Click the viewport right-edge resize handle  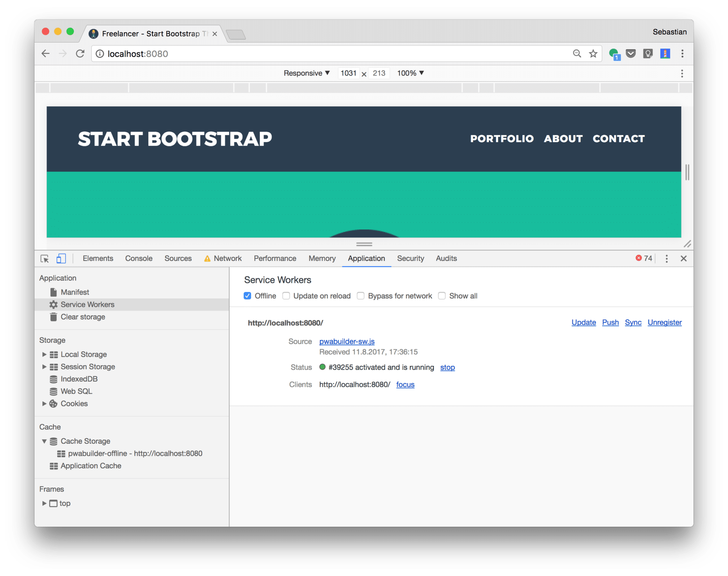point(687,173)
